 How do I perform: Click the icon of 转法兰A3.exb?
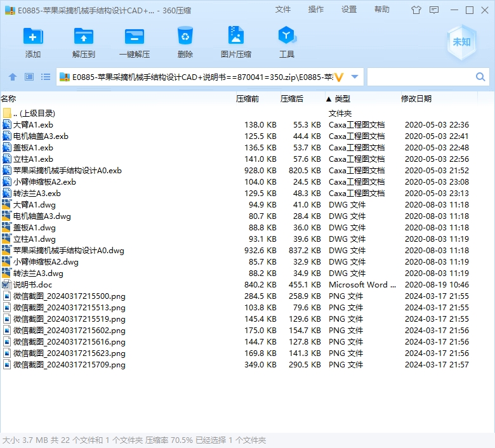[x=7, y=193]
